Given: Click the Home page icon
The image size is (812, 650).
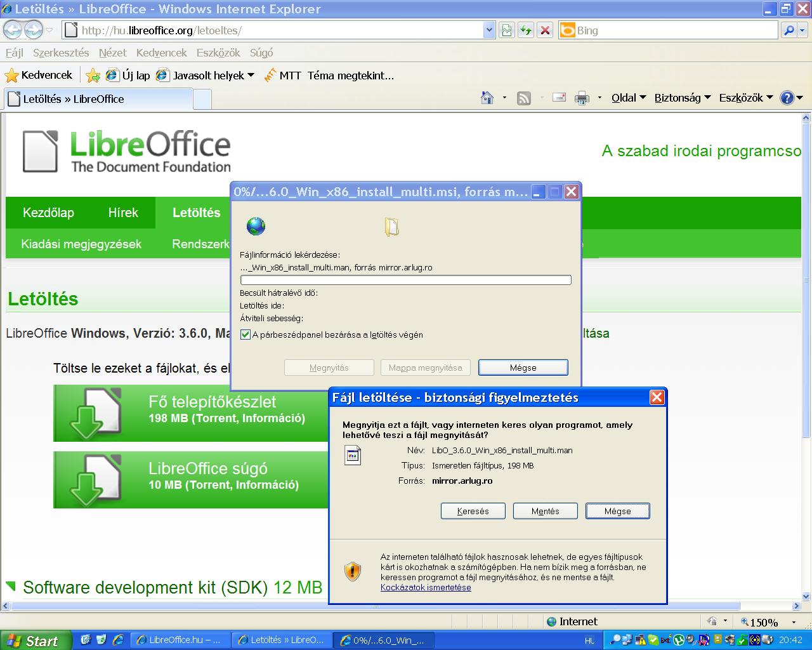Looking at the screenshot, I should point(487,98).
